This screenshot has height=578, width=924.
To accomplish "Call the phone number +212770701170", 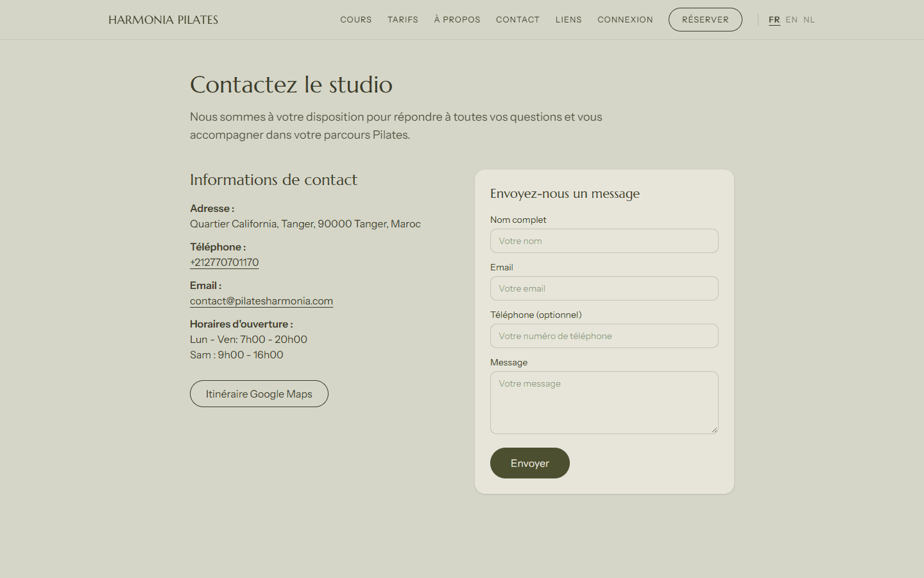I will [x=225, y=262].
